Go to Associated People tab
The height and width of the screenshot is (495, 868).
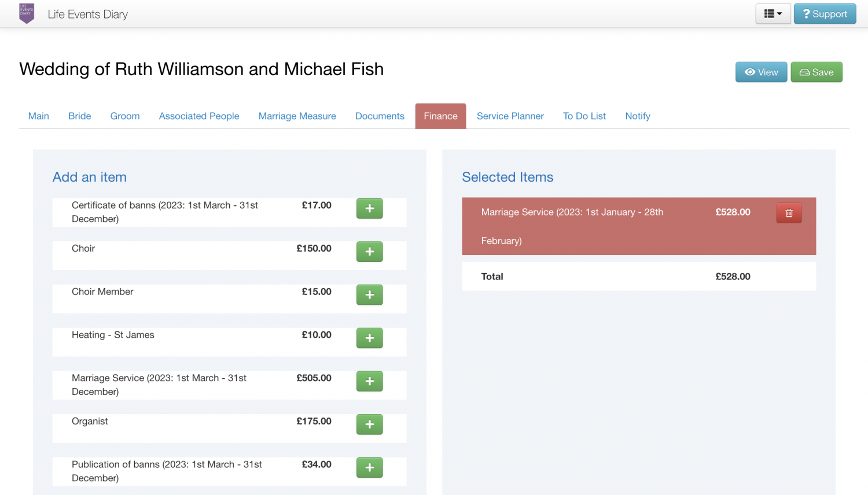(199, 116)
